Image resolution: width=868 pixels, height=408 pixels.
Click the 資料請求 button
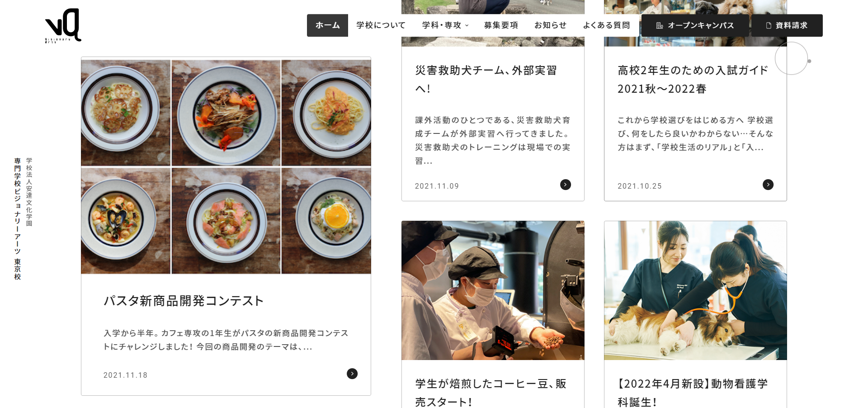coord(787,25)
